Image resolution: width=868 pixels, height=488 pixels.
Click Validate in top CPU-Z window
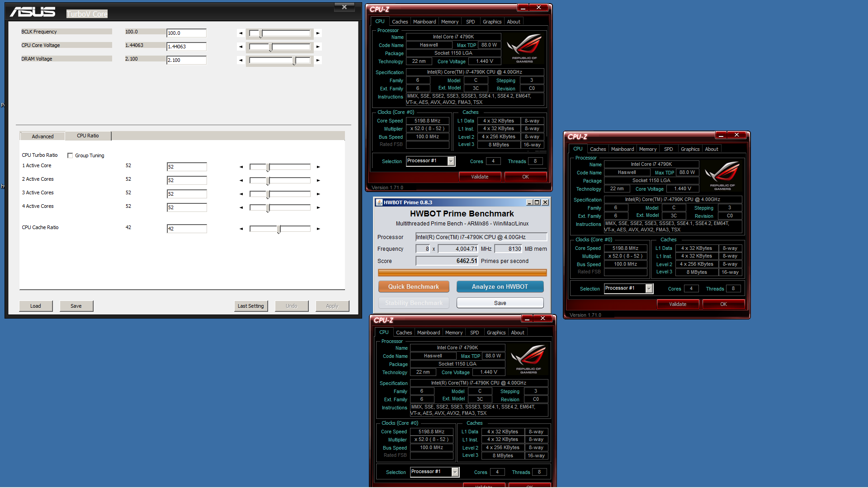coord(480,177)
